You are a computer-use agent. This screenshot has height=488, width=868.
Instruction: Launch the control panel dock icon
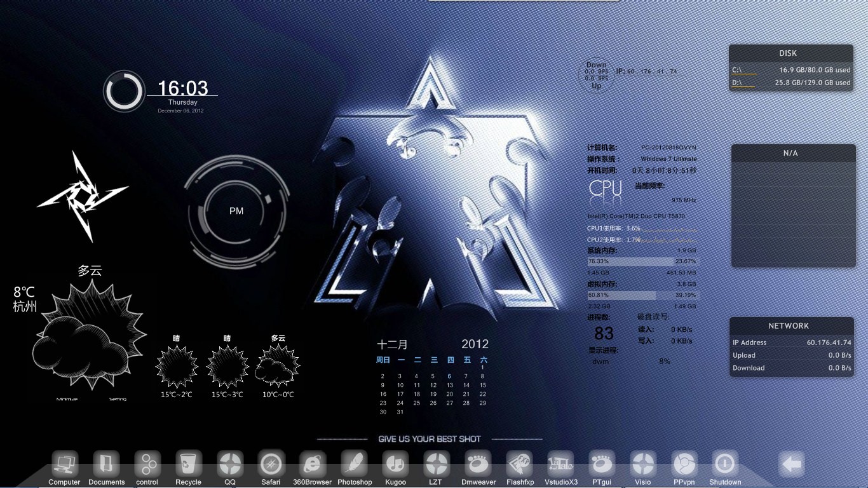147,464
